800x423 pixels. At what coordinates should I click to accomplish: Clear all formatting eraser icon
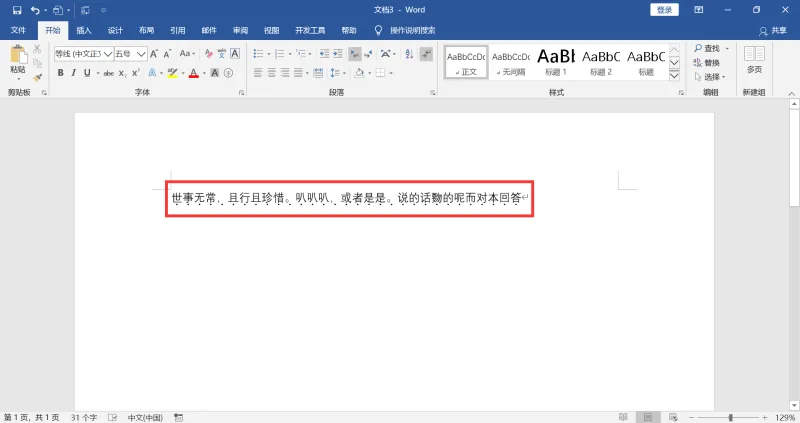tap(208, 54)
